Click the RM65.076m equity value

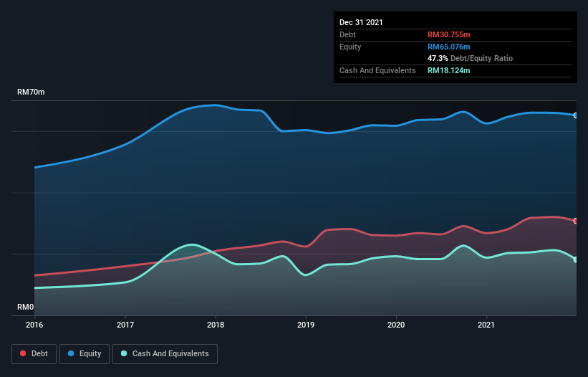pos(449,47)
